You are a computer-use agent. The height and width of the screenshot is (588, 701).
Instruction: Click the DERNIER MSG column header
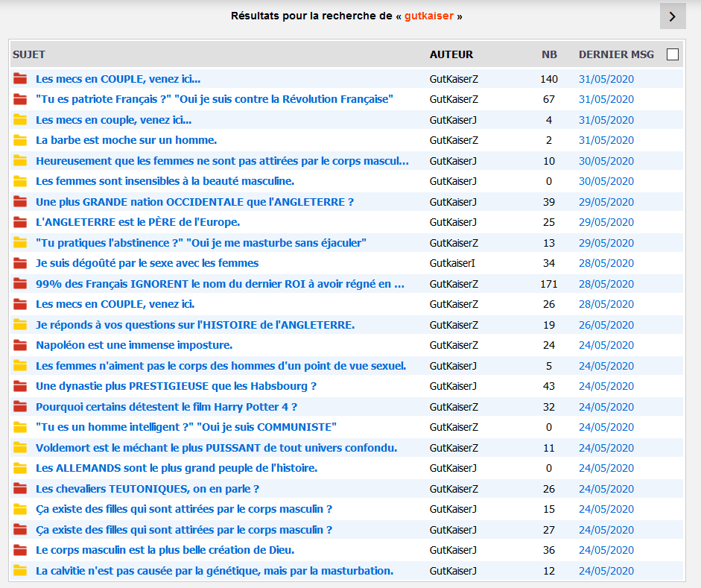point(616,54)
